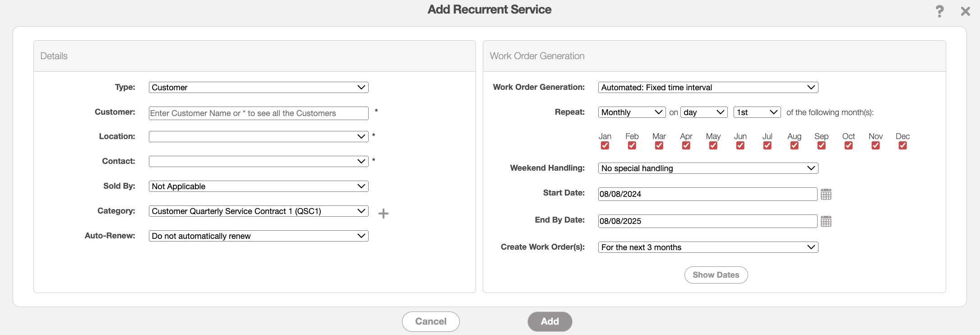Click the Customer name input field
The height and width of the screenshot is (335, 980).
point(258,113)
